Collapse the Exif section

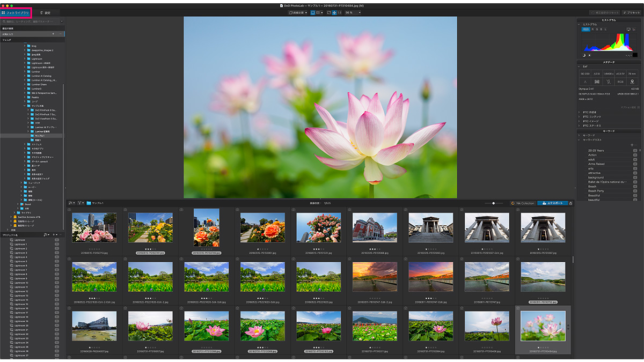[580, 67]
